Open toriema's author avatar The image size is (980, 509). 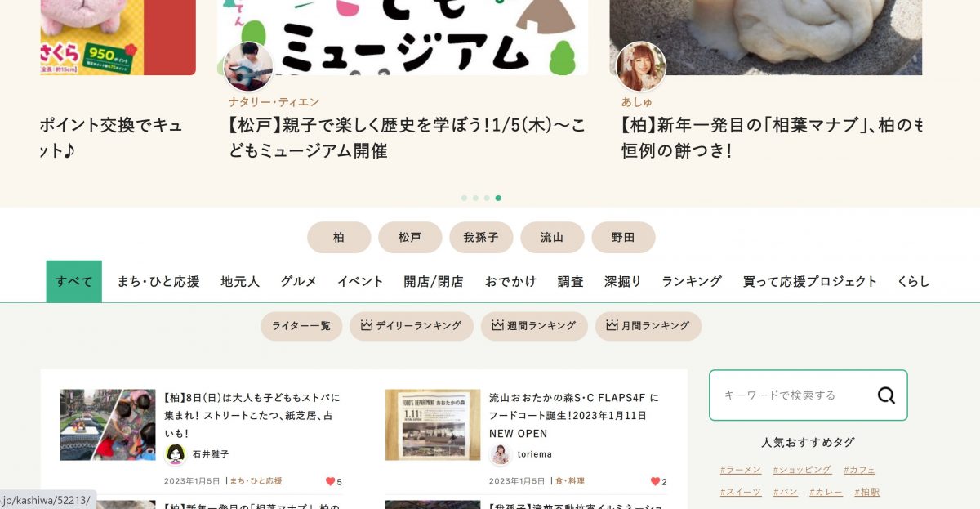(x=501, y=454)
